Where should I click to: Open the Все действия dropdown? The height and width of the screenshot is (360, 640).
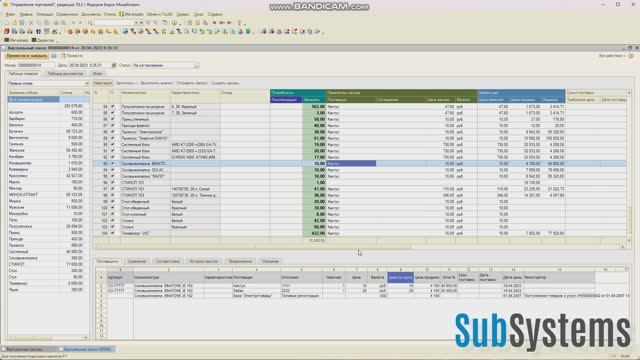coord(612,56)
